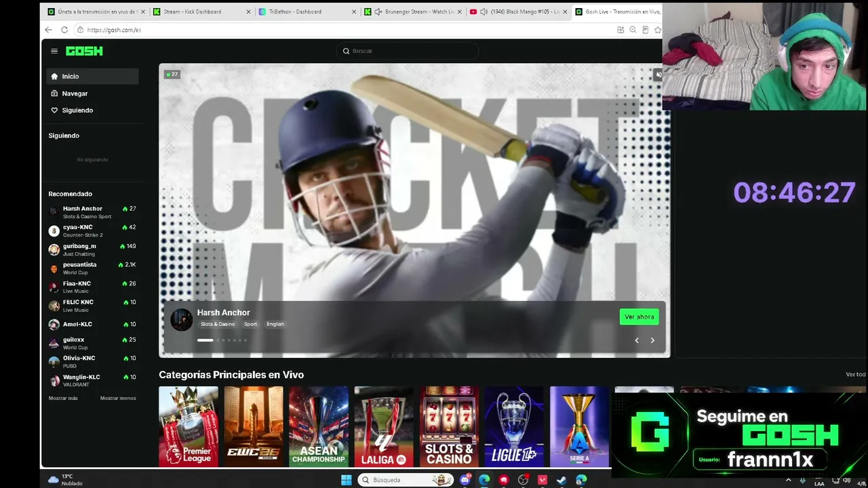868x488 pixels.
Task: Open the ASEAN Championship category thumbnail
Action: tap(319, 427)
